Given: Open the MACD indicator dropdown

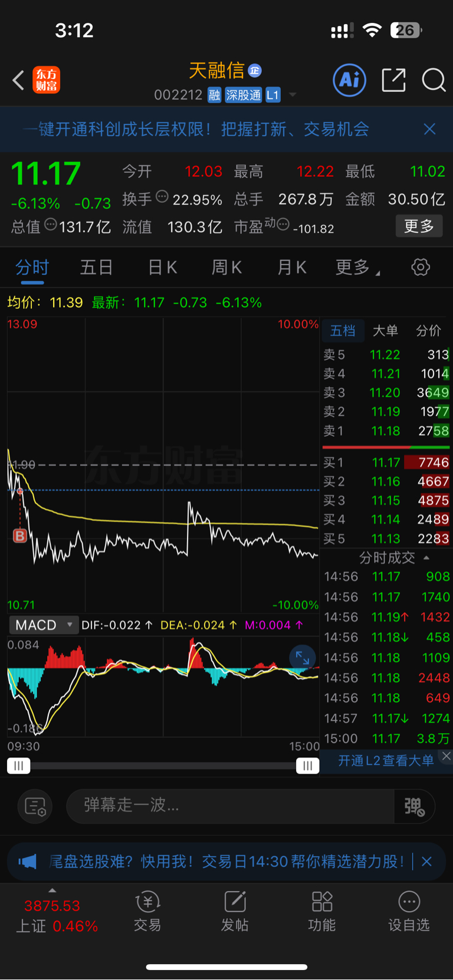Looking at the screenshot, I should [44, 625].
